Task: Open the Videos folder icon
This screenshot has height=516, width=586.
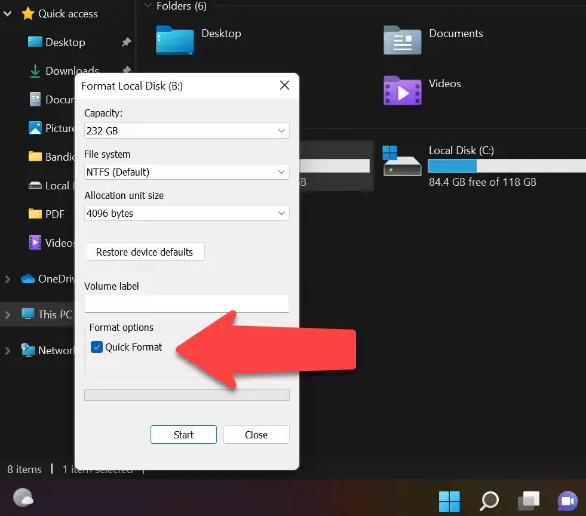Action: click(403, 90)
